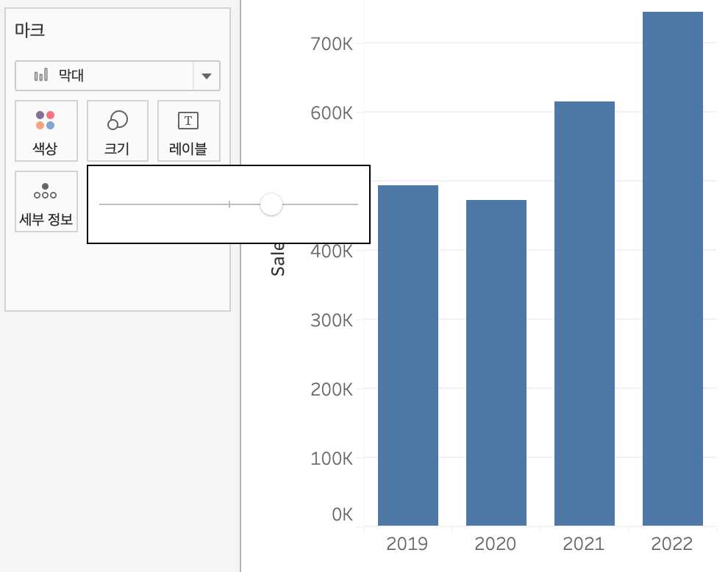This screenshot has height=572, width=728.
Task: Click the round size slider handle
Action: pos(271,204)
